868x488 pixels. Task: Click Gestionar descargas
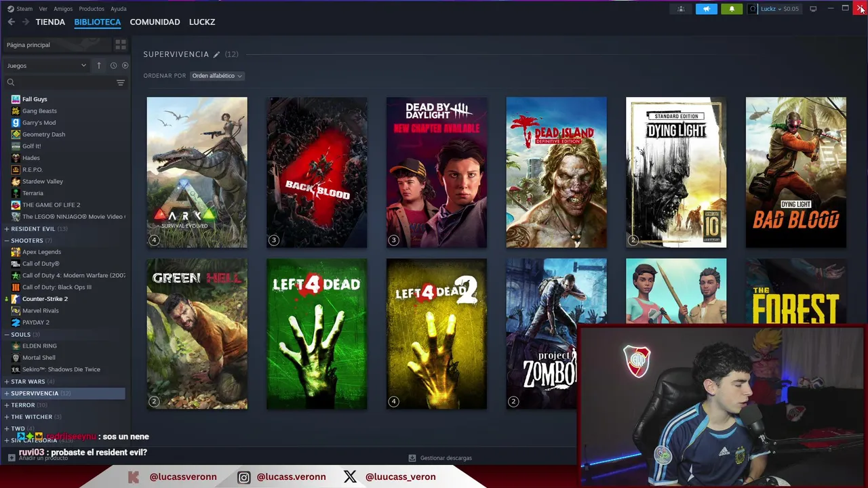446,458
